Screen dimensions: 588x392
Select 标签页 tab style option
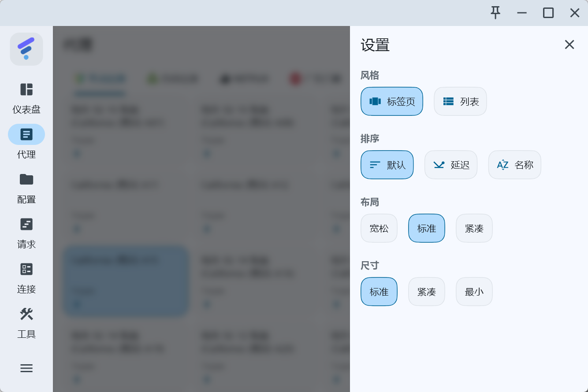(391, 101)
